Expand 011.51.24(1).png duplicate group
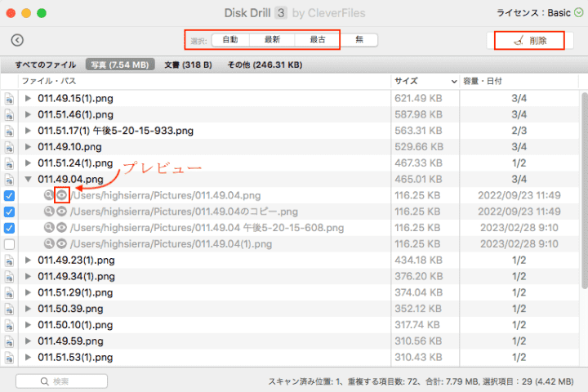 point(28,163)
